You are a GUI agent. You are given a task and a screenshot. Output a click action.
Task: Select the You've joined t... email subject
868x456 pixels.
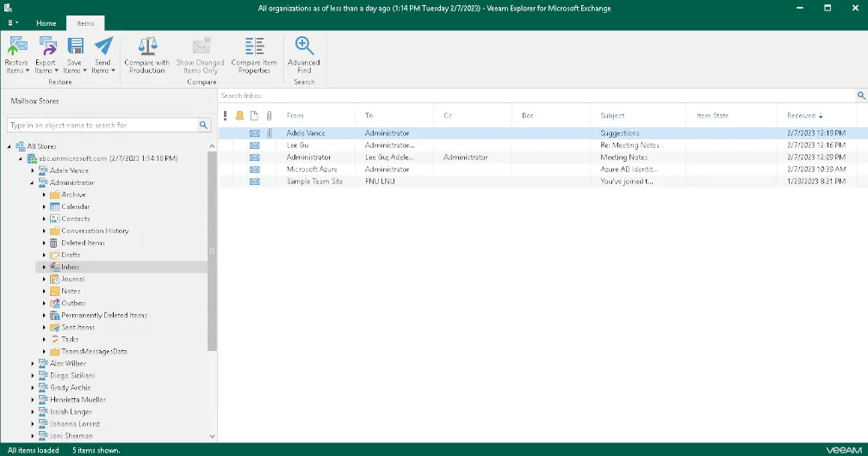point(627,182)
